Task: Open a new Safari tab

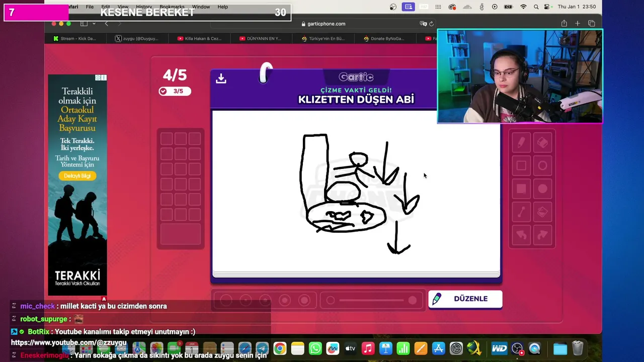Action: click(578, 24)
